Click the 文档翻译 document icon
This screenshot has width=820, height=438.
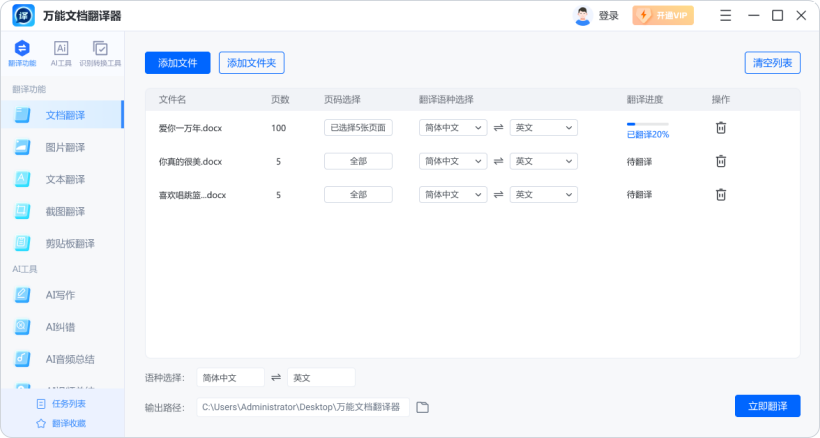coord(22,115)
